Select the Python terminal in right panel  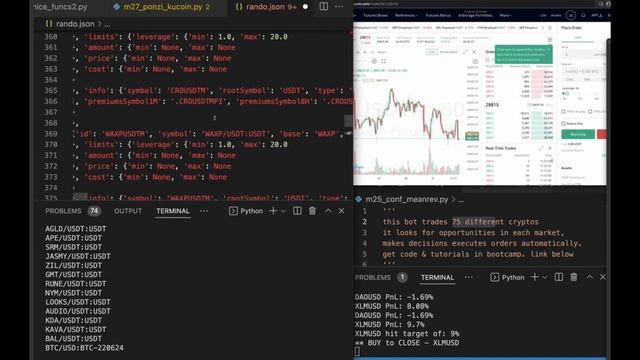tap(507, 278)
